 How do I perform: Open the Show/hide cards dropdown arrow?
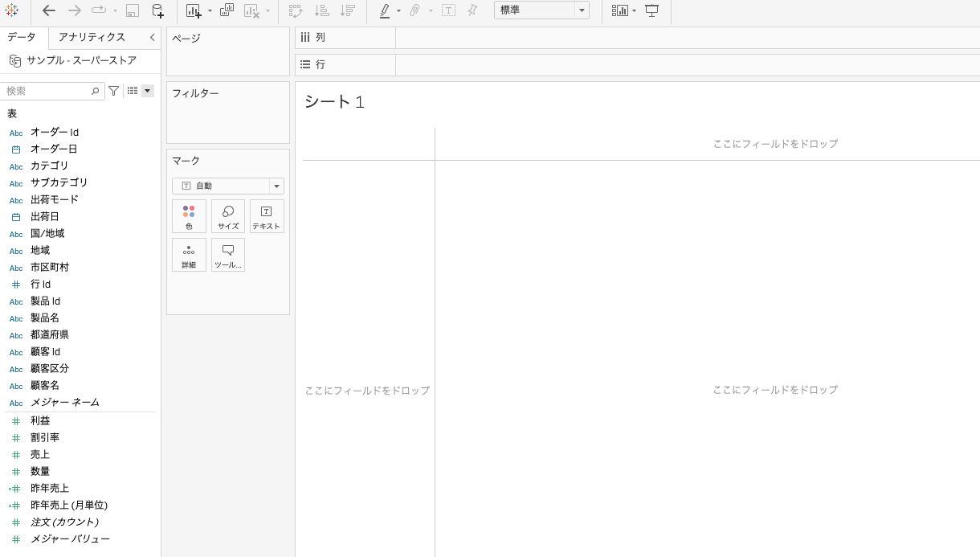[635, 11]
